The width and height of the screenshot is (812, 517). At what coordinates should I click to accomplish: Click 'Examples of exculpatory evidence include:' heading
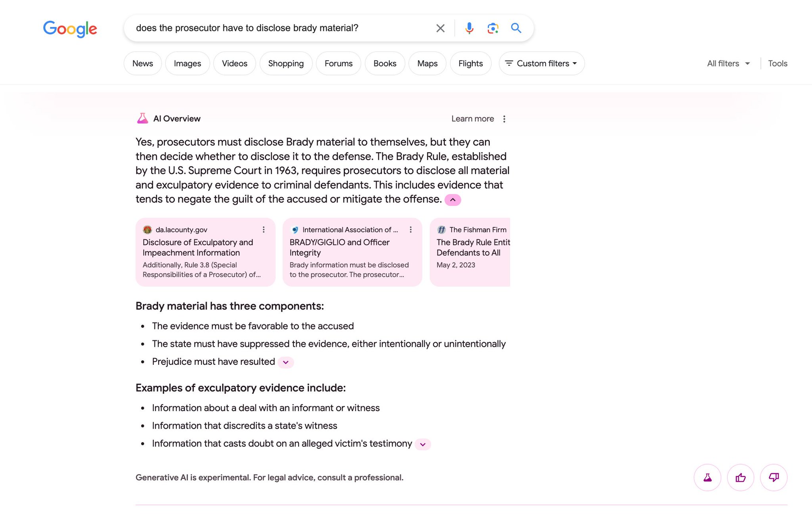(241, 388)
